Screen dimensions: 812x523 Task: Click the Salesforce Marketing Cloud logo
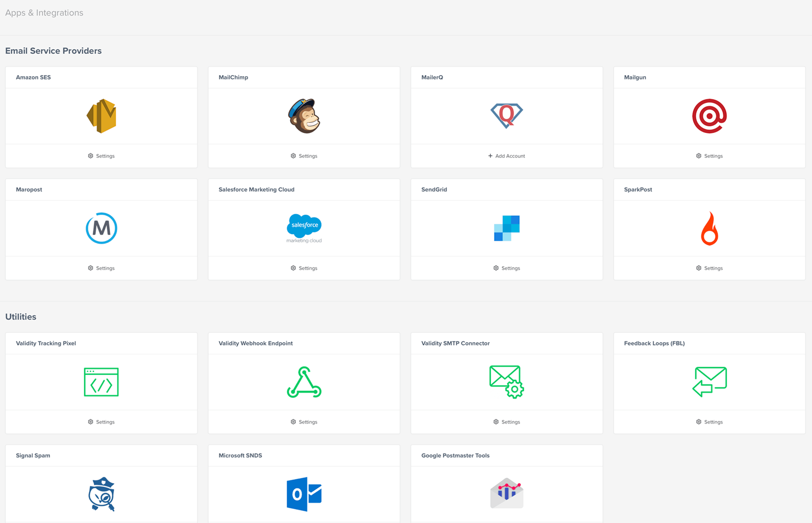pos(304,228)
